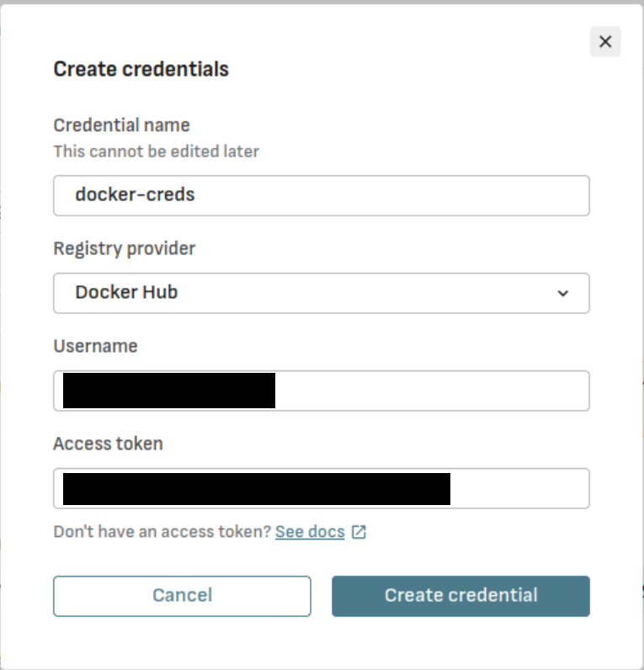Click the docker-creds text in the name field
Image resolution: width=644 pixels, height=670 pixels.
[135, 195]
